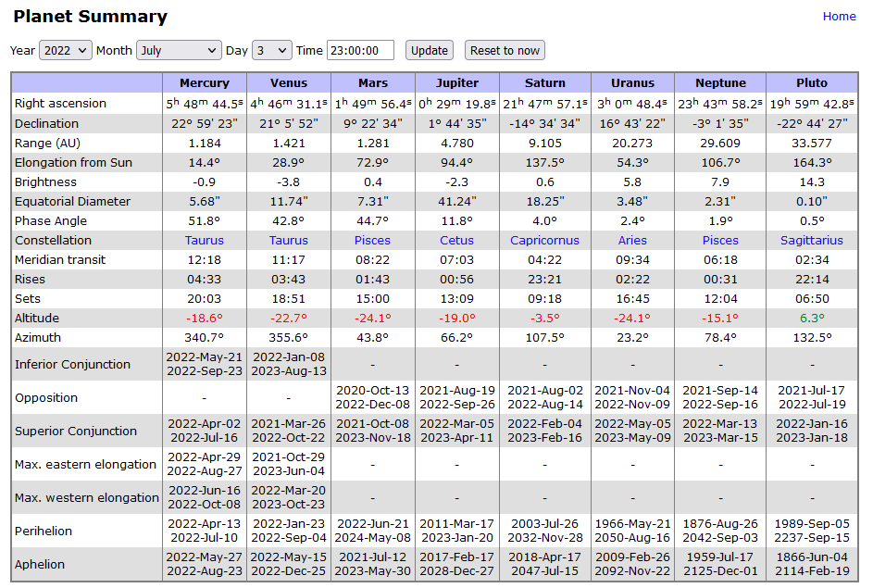This screenshot has height=588, width=873.
Task: Click the Max. eastern elongation row label
Action: point(85,465)
